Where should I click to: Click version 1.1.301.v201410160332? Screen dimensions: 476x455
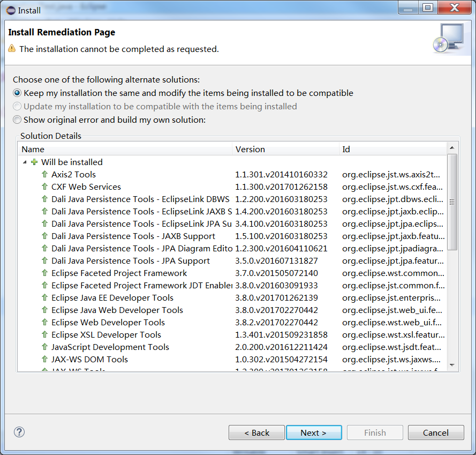pos(281,175)
